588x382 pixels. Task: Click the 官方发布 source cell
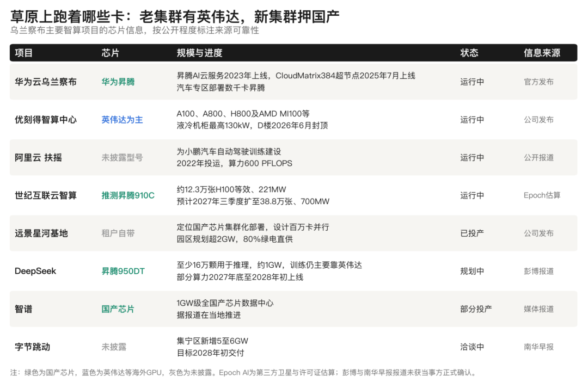pyautogui.click(x=538, y=82)
